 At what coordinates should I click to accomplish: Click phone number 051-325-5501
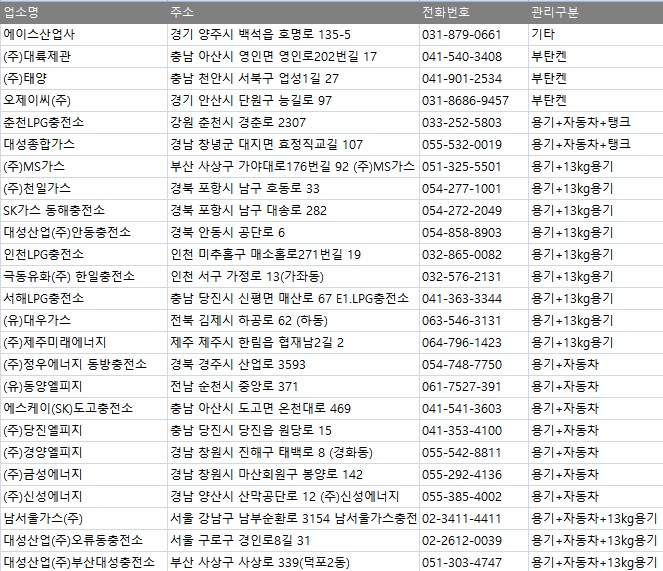[x=461, y=167]
